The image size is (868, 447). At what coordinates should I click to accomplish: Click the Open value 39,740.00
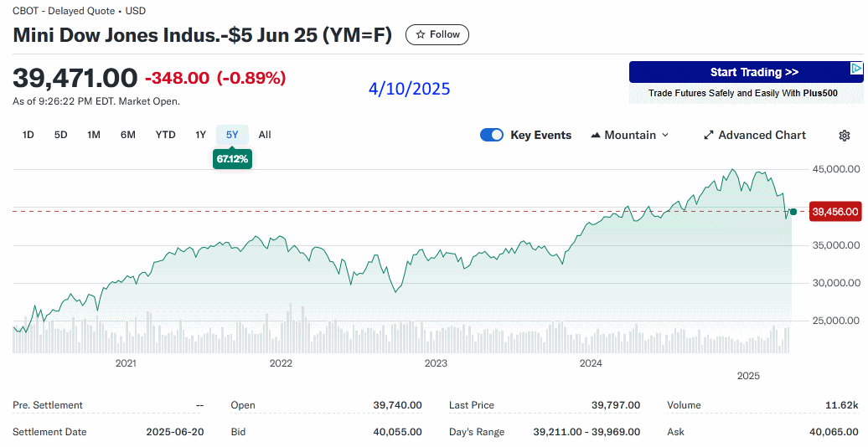[397, 405]
